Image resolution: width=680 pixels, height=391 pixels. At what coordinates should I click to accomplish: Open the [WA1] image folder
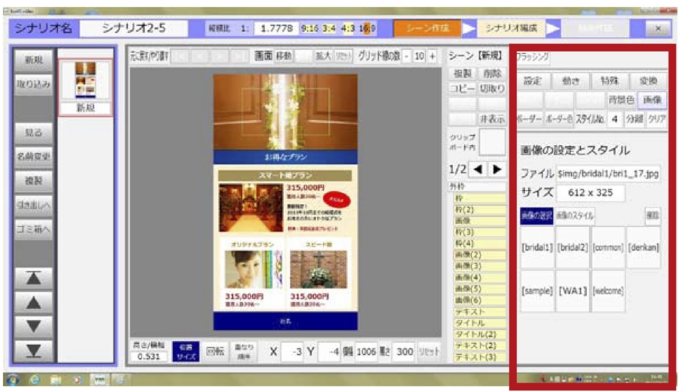tap(572, 291)
